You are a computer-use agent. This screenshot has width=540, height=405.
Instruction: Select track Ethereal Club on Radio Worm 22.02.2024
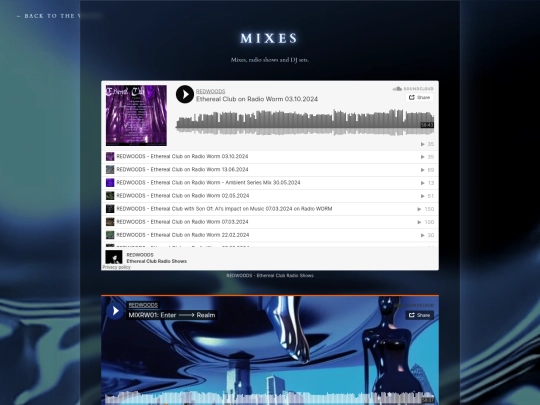[x=270, y=235]
